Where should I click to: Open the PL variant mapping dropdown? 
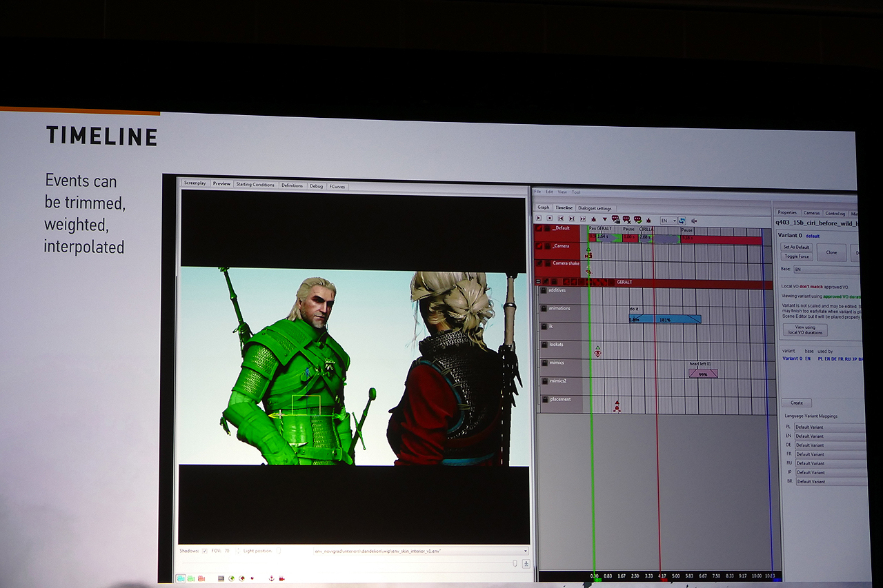point(830,427)
